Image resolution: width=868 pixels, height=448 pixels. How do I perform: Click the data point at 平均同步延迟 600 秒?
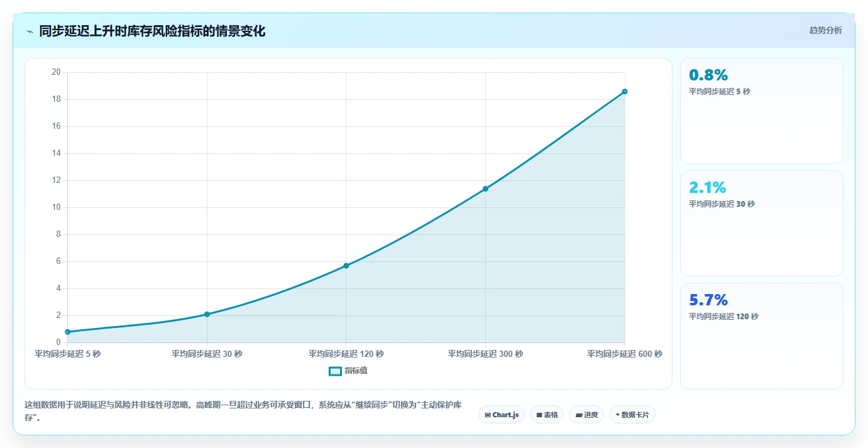point(625,92)
